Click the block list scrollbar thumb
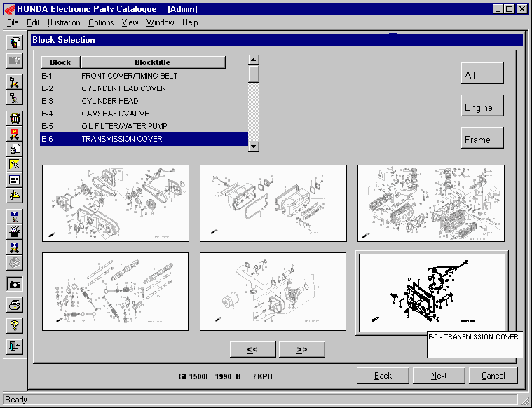The height and width of the screenshot is (408, 532). coord(254,74)
